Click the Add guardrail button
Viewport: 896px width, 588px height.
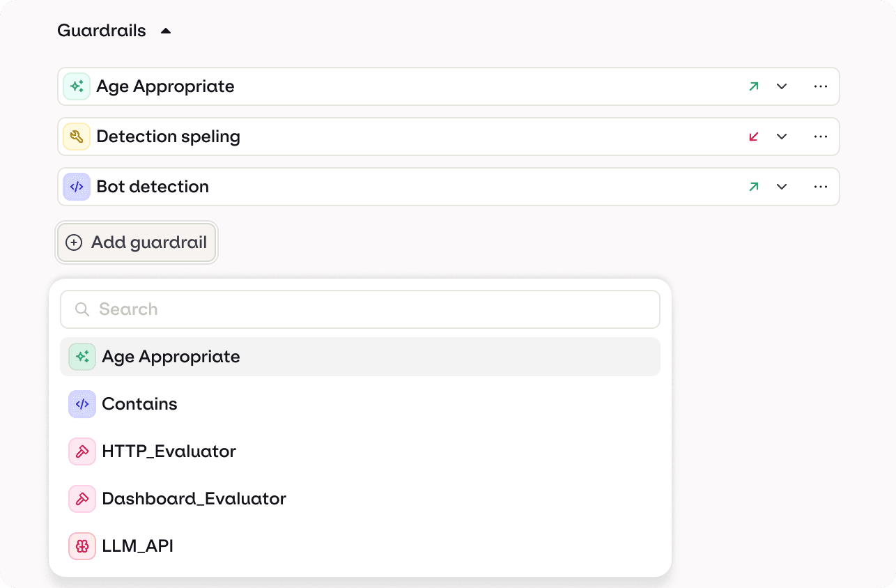click(137, 242)
